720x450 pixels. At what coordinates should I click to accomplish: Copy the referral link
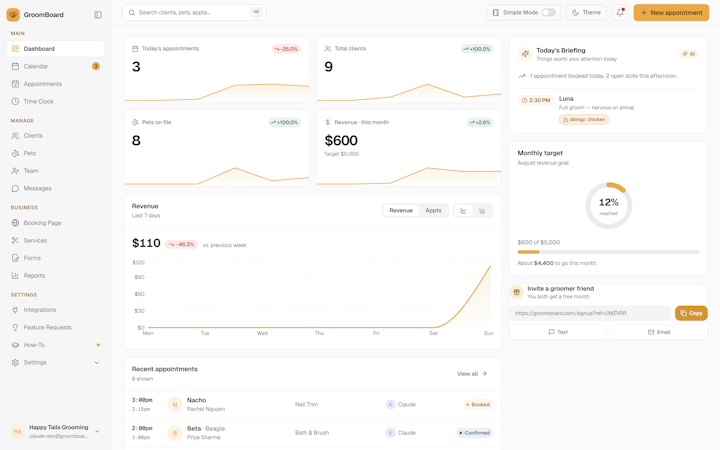point(691,313)
